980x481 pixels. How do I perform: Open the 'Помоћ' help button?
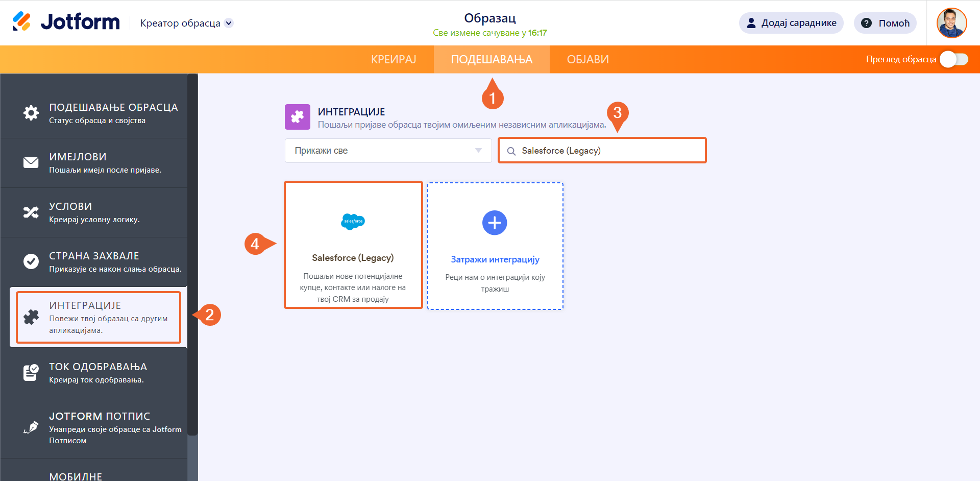pyautogui.click(x=885, y=23)
